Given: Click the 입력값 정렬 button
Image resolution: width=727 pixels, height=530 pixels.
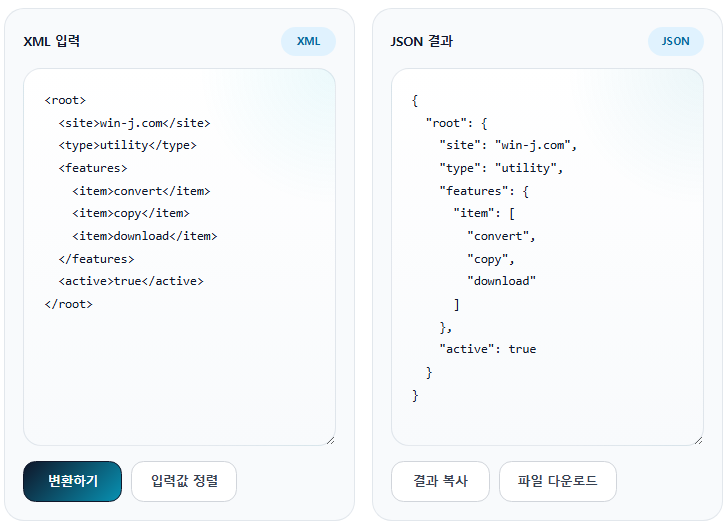Looking at the screenshot, I should (x=184, y=481).
